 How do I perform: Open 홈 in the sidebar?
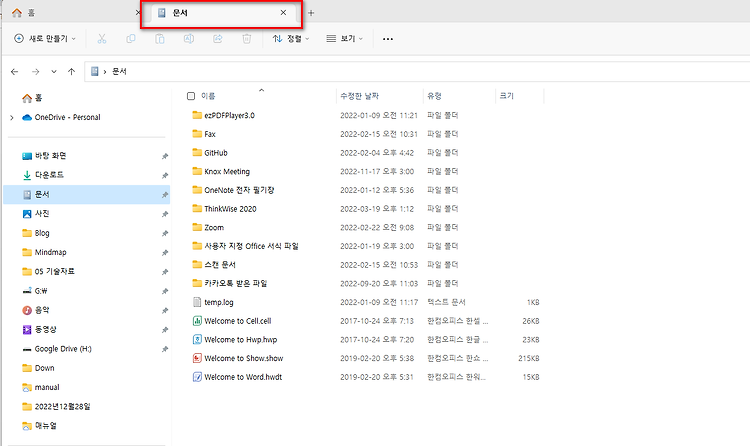point(32,98)
